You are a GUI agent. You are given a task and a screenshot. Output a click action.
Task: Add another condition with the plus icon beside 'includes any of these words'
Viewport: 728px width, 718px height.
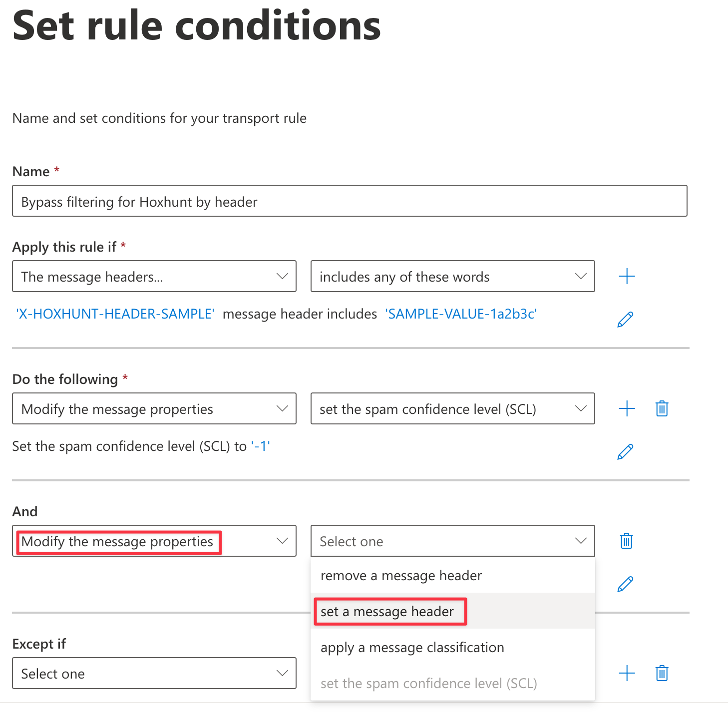click(627, 276)
